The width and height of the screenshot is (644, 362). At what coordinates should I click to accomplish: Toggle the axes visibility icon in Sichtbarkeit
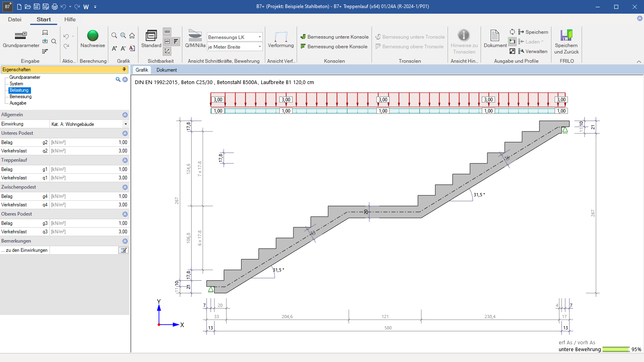pyautogui.click(x=167, y=51)
